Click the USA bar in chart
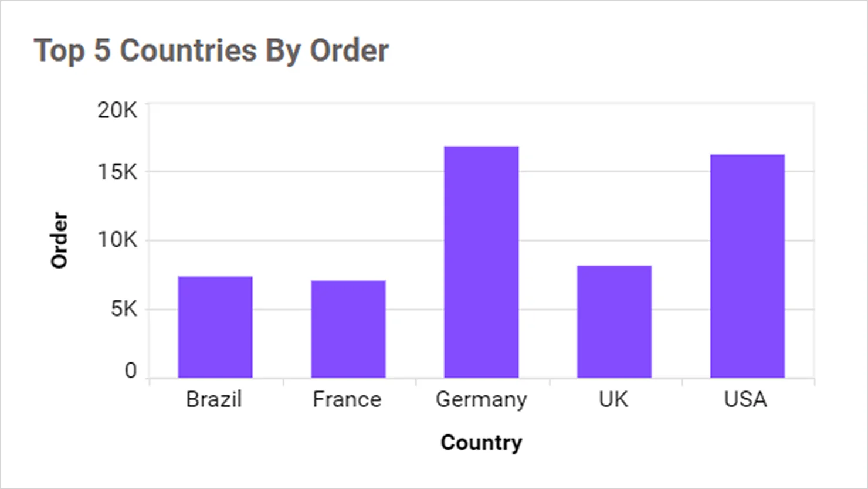This screenshot has width=868, height=489. tap(747, 266)
